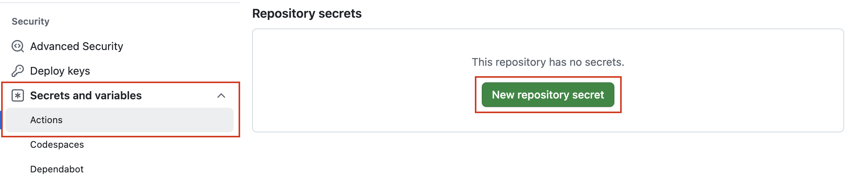Click the highlighted Actions row background
Screen dimensions: 868x187
(146, 120)
